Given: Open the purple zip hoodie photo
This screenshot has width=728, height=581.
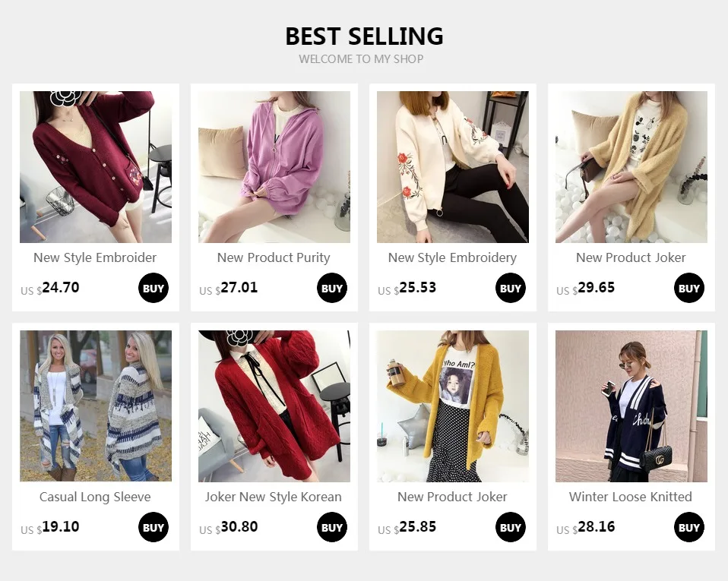Looking at the screenshot, I should pyautogui.click(x=274, y=167).
